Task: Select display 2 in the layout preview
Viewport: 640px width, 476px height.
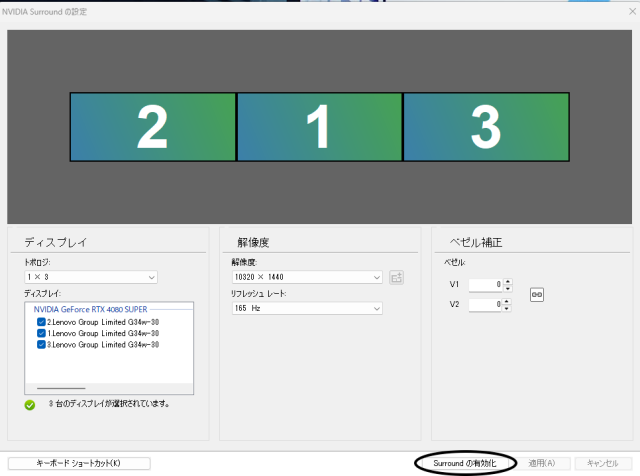Action: coord(152,127)
